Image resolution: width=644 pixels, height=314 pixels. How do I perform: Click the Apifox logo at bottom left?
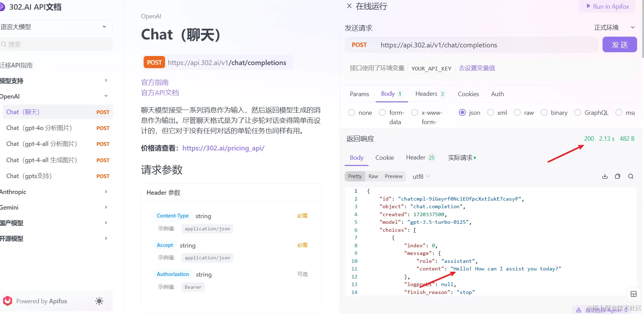[7, 301]
